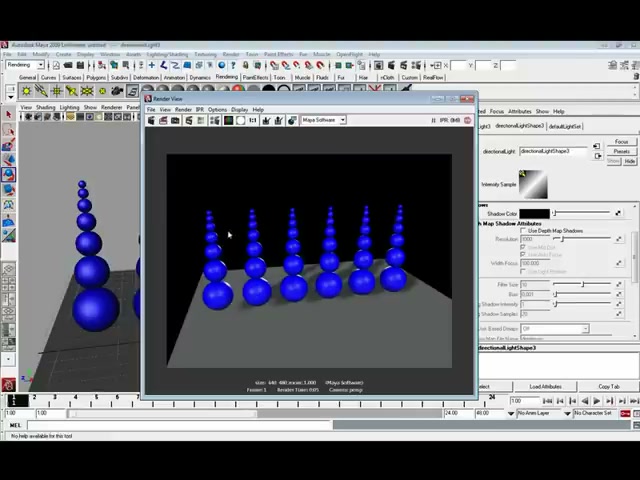
Task: Click the Real Size 1:1 icon
Action: coord(253,120)
